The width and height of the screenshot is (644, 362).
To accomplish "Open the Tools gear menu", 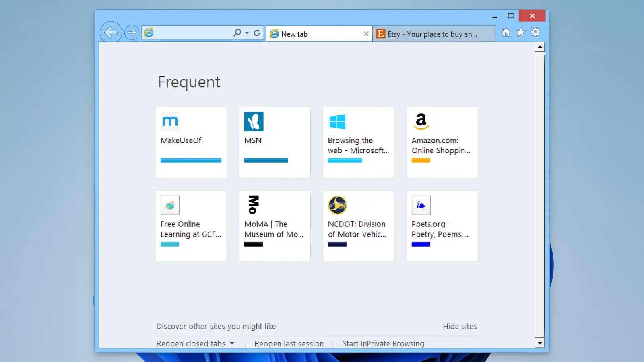I will [535, 32].
